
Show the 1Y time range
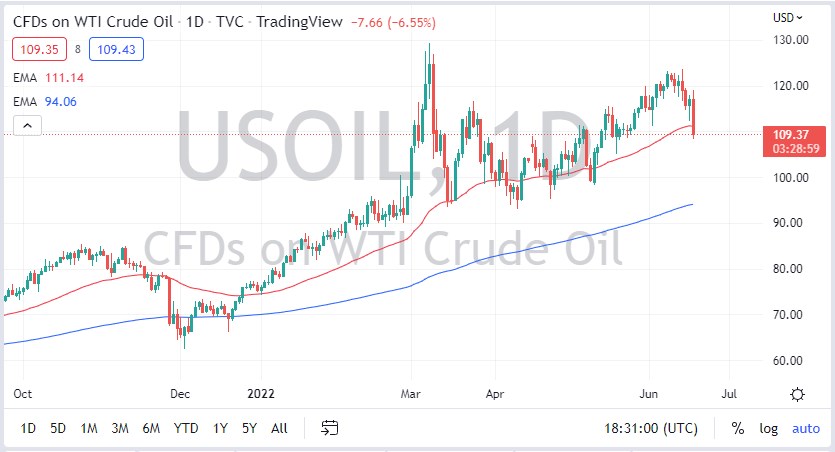tap(219, 428)
